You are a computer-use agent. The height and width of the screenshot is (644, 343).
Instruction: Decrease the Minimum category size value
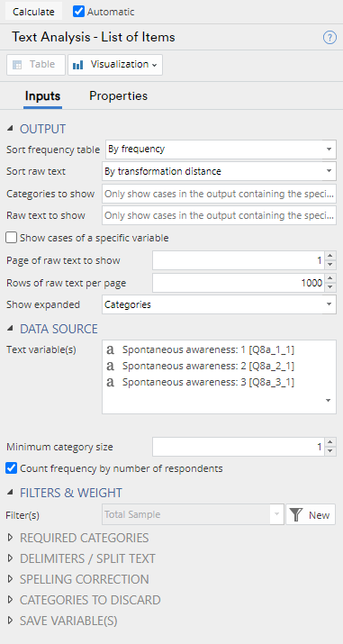(330, 451)
